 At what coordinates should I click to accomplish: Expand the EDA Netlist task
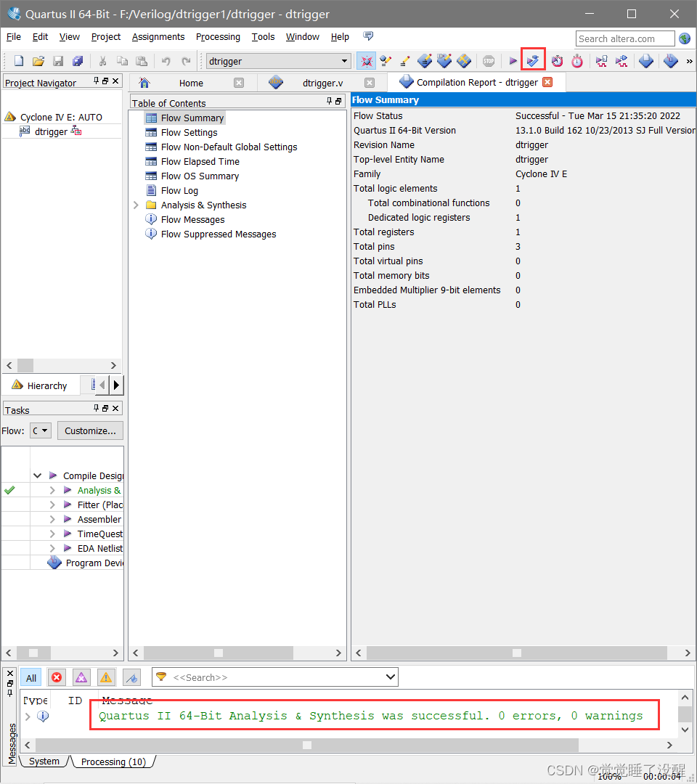point(52,548)
